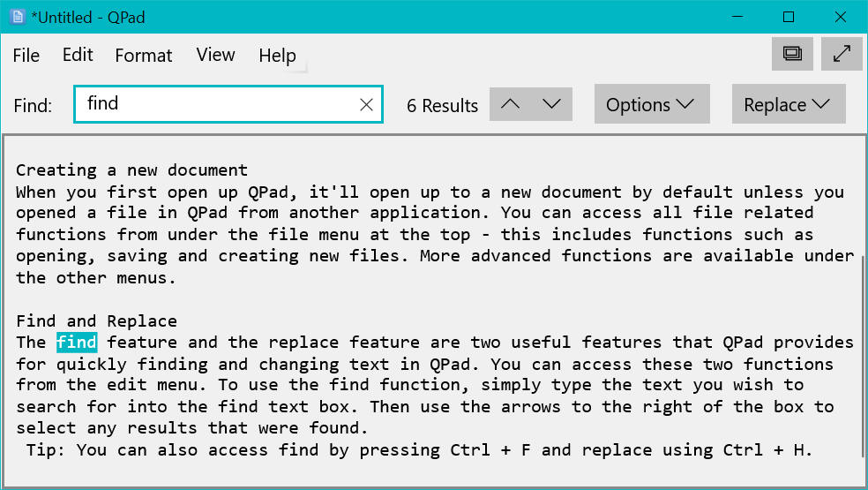
Task: Maximize the QPad window
Action: click(789, 17)
